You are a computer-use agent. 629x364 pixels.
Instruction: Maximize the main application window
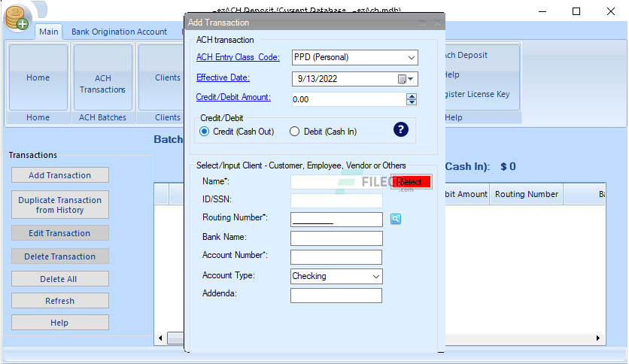click(x=576, y=11)
